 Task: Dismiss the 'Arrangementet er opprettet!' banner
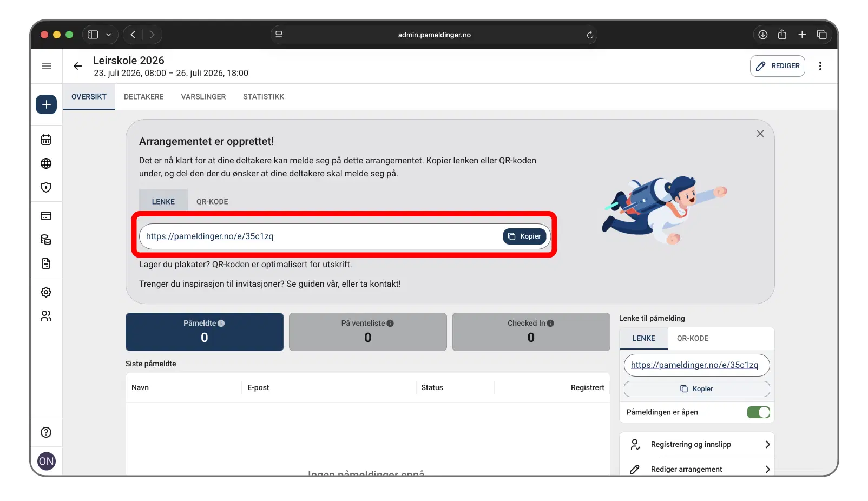click(x=760, y=134)
